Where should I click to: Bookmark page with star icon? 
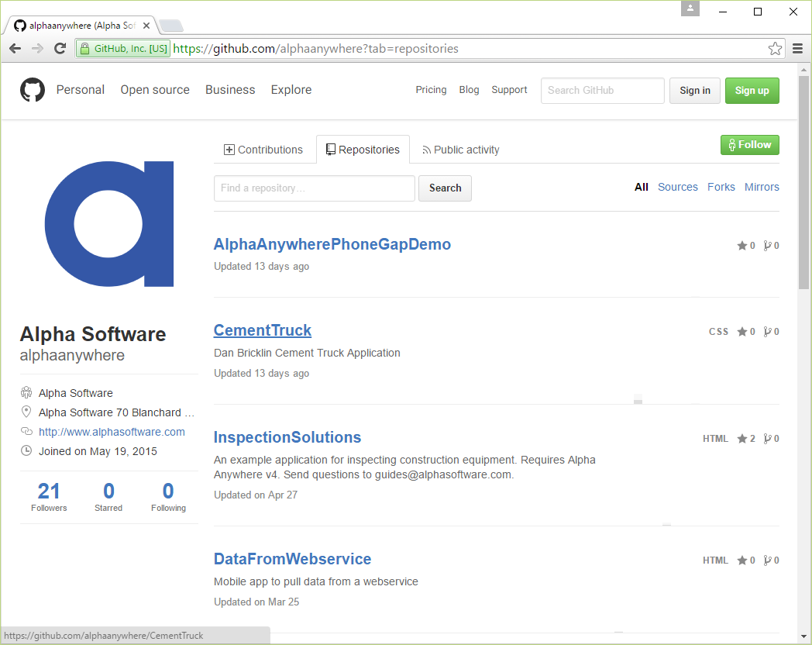pyautogui.click(x=775, y=49)
